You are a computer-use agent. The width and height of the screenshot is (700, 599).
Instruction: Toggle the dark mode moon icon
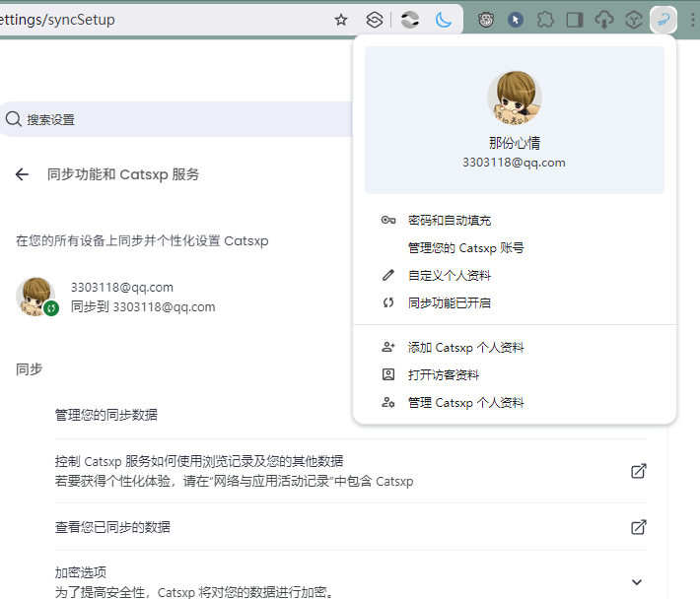(x=443, y=20)
